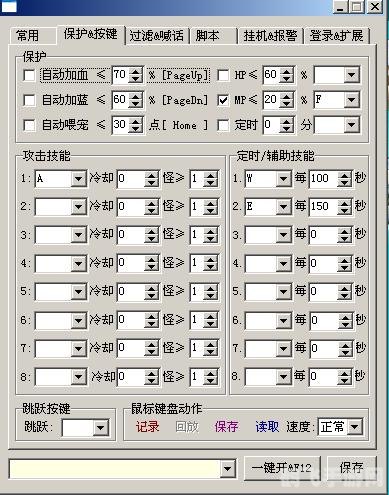The width and height of the screenshot is (389, 495).
Task: Click the grey 回放 link
Action: click(187, 427)
